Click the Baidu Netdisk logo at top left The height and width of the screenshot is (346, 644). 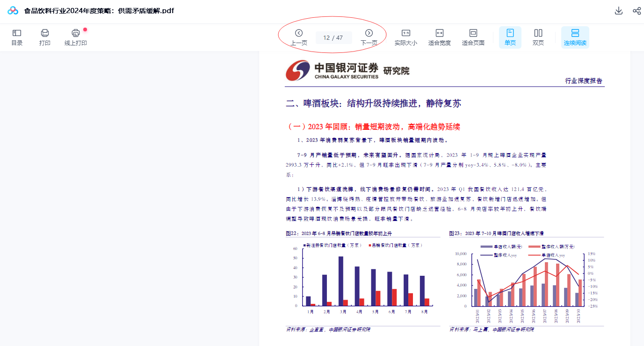(13, 11)
